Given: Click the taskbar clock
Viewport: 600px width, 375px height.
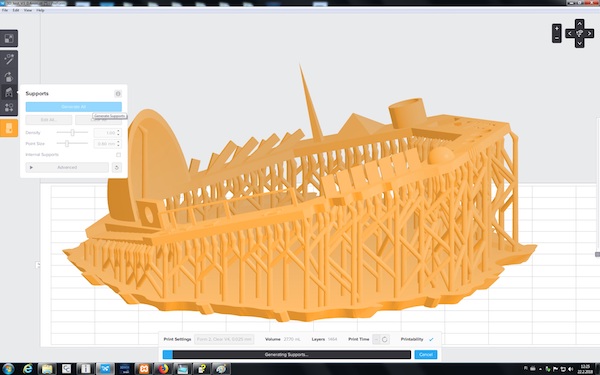Looking at the screenshot, I should (x=585, y=369).
